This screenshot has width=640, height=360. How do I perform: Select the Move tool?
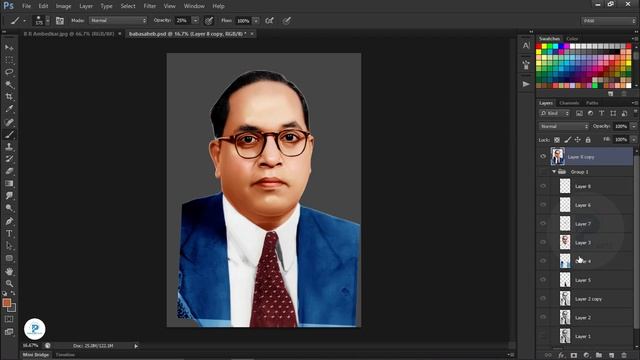9,48
